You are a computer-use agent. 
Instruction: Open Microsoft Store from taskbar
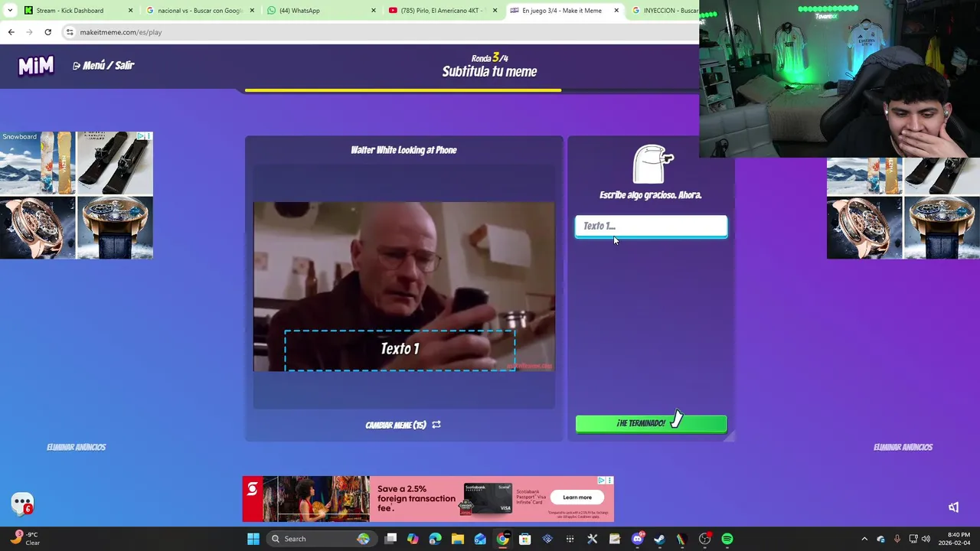pos(524,539)
